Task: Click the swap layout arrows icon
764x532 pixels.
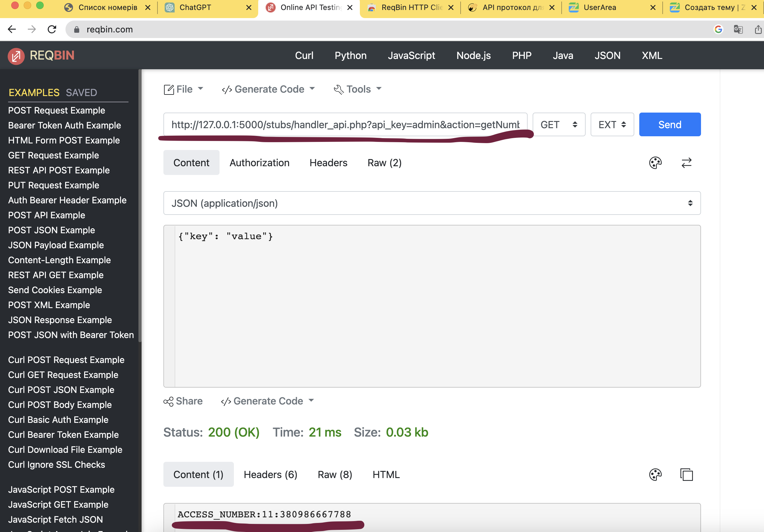Action: 686,163
